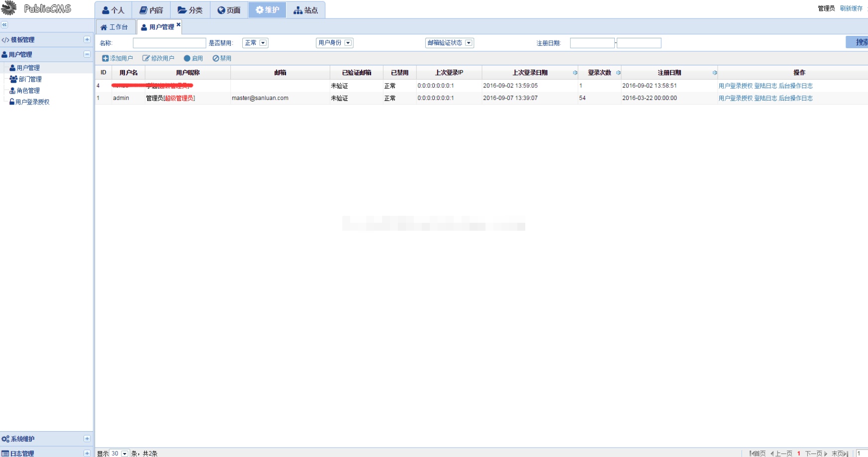Sort by 注册日期 column sort icon
Screen dimensions: 868x457
click(x=715, y=73)
